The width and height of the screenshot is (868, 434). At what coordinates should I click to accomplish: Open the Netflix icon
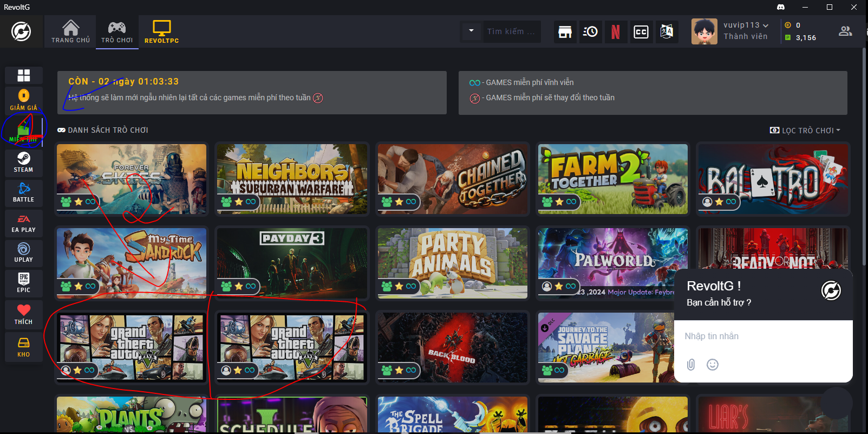(616, 32)
